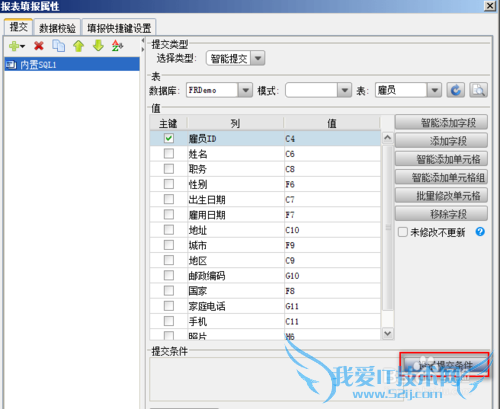
Task: Open the 选择类型 智能提交 dropdown
Action: [x=258, y=58]
